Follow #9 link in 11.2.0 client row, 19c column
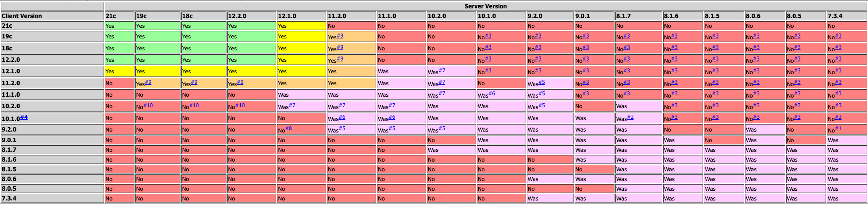 click(148, 82)
